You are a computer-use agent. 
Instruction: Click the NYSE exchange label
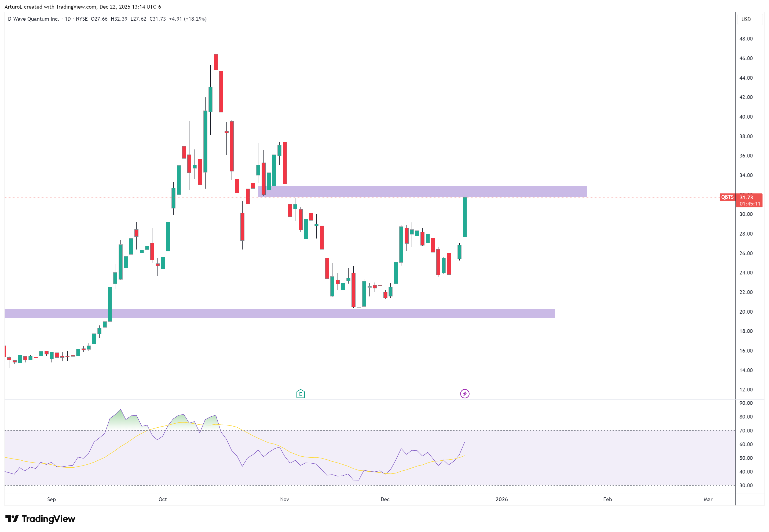pyautogui.click(x=82, y=19)
